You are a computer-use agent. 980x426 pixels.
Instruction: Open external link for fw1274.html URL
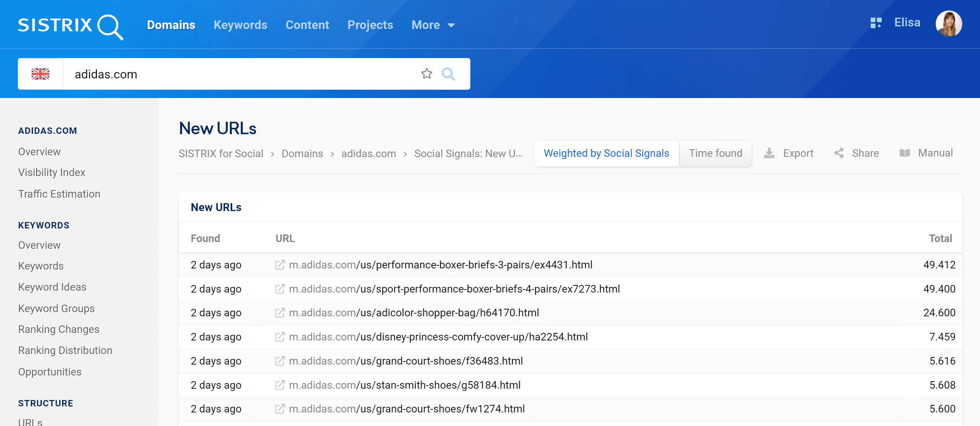coord(280,409)
